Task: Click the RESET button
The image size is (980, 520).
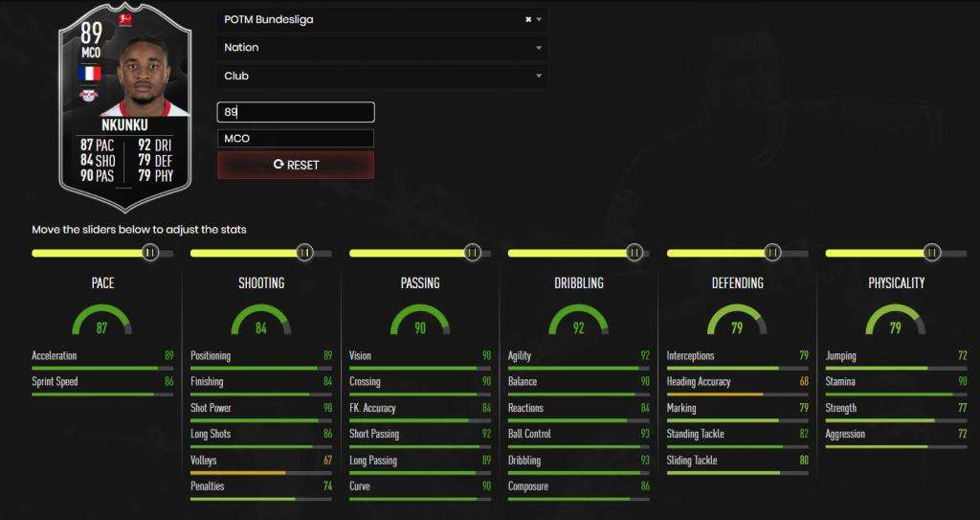Action: coord(296,166)
